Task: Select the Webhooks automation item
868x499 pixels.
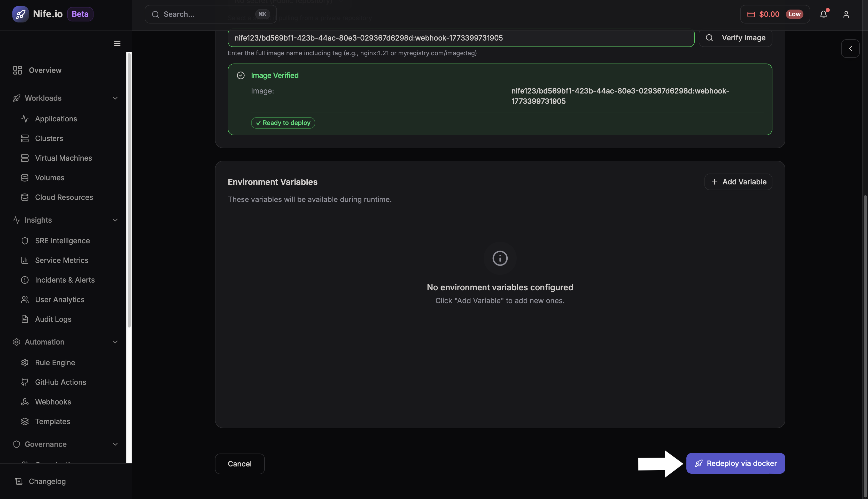Action: point(53,402)
